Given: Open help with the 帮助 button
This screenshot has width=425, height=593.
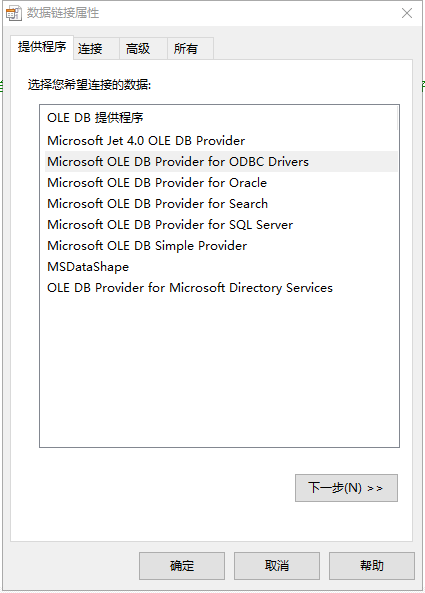Looking at the screenshot, I should pyautogui.click(x=372, y=566).
